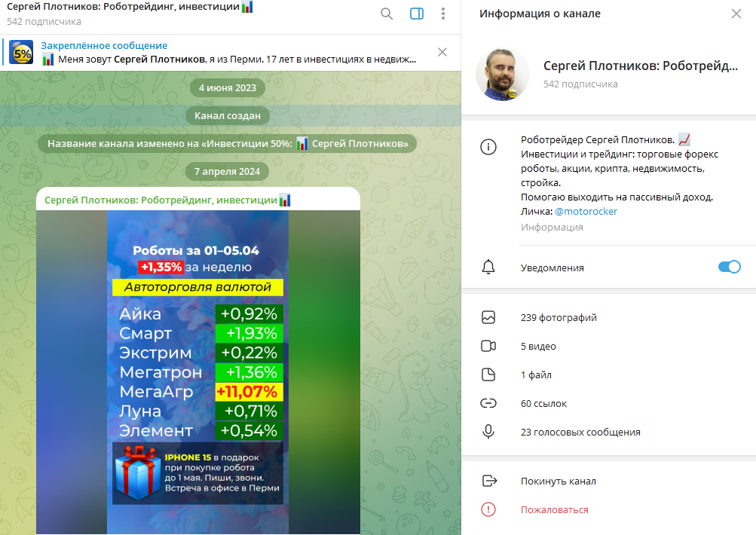Close the Информация о канале panel
This screenshot has height=535, width=756.
pos(736,14)
